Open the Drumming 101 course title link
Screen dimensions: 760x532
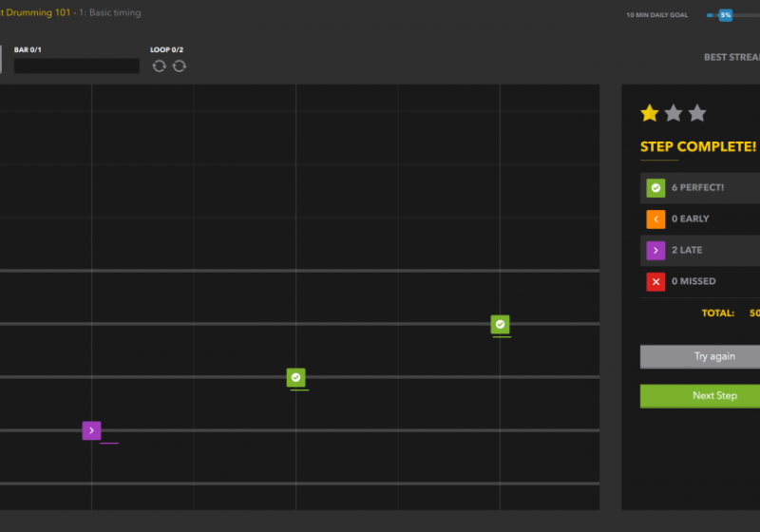tap(35, 13)
